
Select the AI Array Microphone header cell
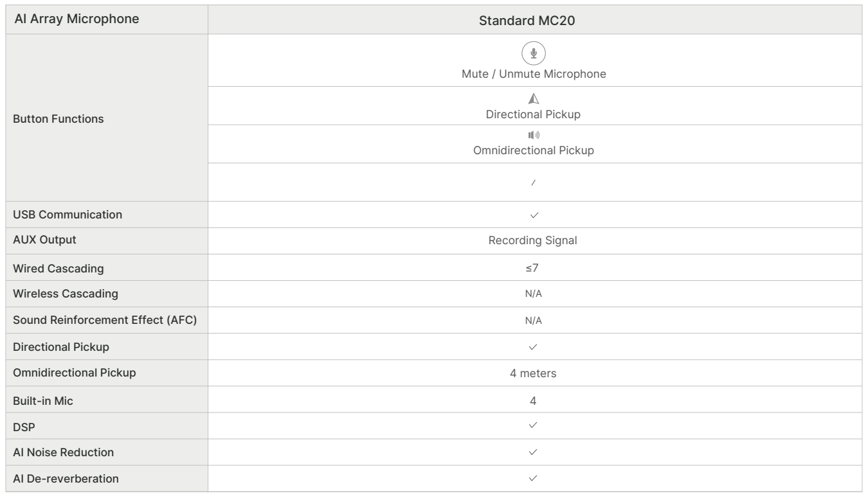coord(105,19)
